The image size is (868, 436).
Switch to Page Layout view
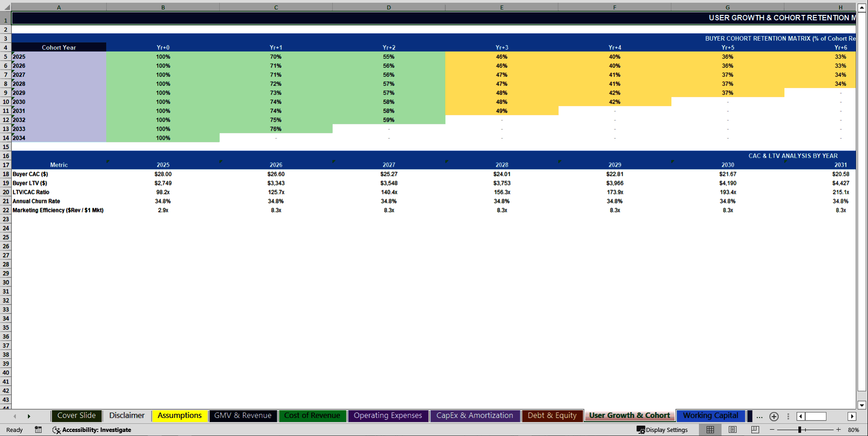click(x=732, y=430)
